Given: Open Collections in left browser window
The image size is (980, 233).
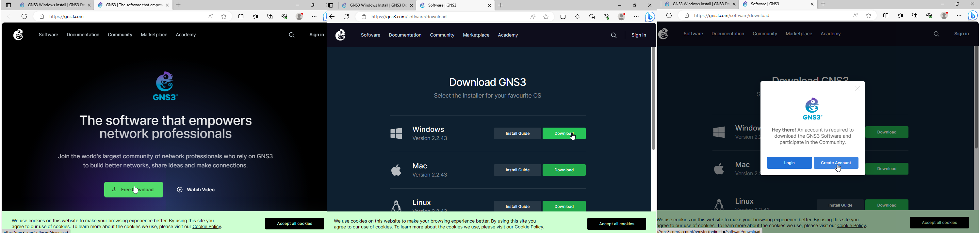Looking at the screenshot, I should point(270,16).
